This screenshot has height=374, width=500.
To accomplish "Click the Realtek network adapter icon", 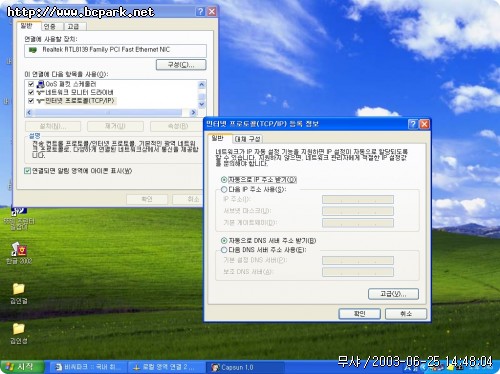I will (x=33, y=50).
